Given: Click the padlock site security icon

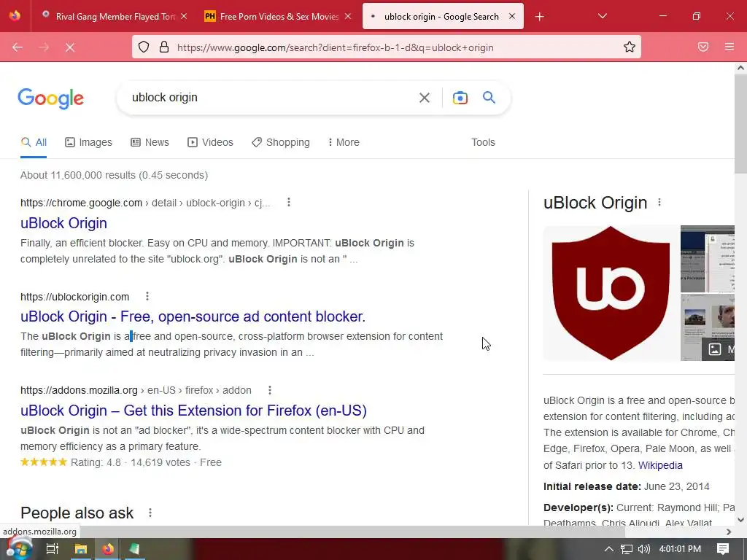Looking at the screenshot, I should [164, 47].
